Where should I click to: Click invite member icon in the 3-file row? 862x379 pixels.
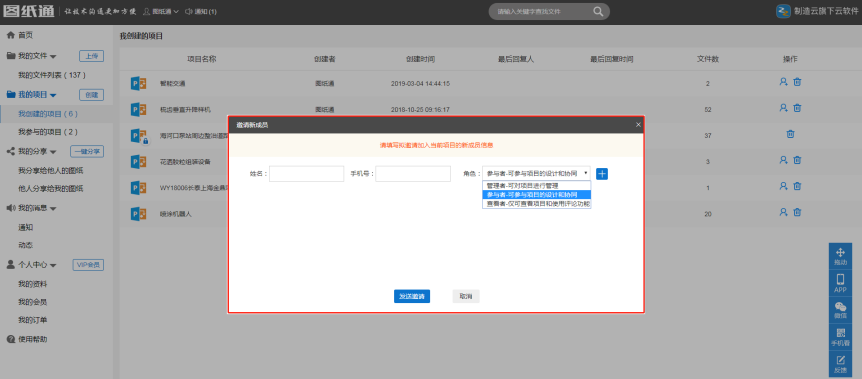(x=783, y=160)
